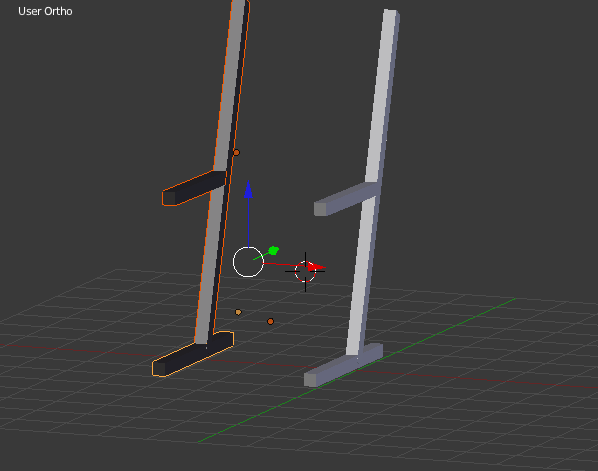Click the white circle at the manipulator center
The width and height of the screenshot is (598, 471).
point(248,262)
